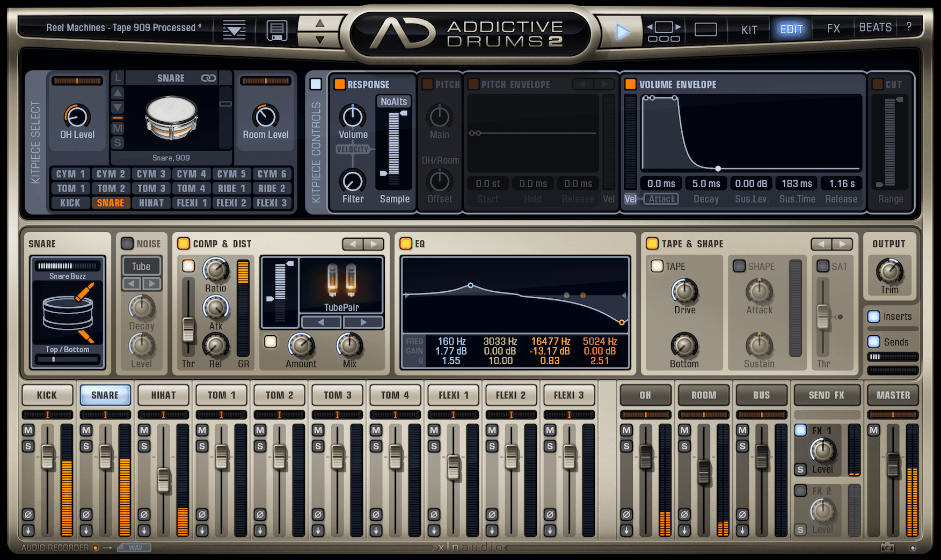Screen dimensions: 941x560
Task: Step to previous preset with up arrow
Action: click(x=320, y=23)
